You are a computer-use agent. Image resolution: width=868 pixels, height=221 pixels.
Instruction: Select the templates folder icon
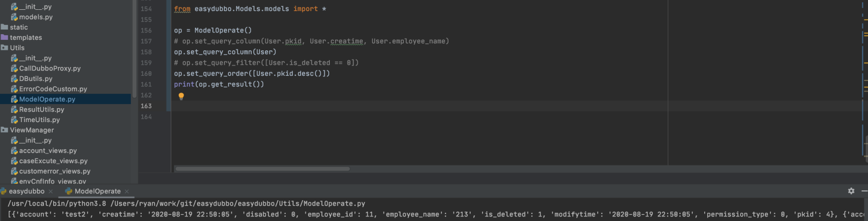[x=5, y=38]
